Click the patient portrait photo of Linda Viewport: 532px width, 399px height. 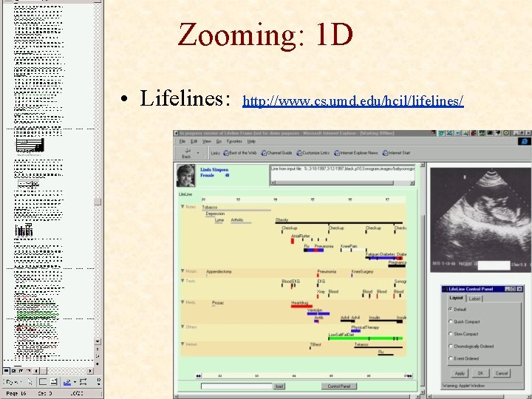tap(185, 175)
